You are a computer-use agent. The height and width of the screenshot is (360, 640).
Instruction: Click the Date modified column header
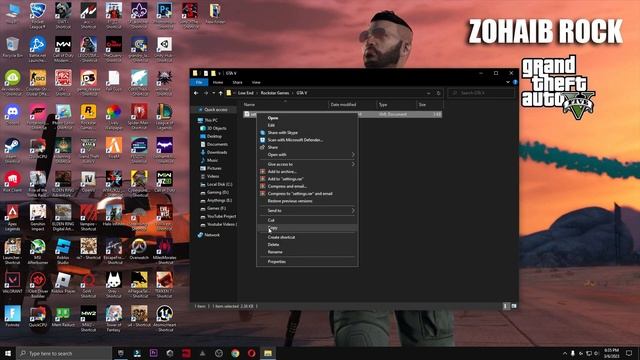tap(352, 105)
